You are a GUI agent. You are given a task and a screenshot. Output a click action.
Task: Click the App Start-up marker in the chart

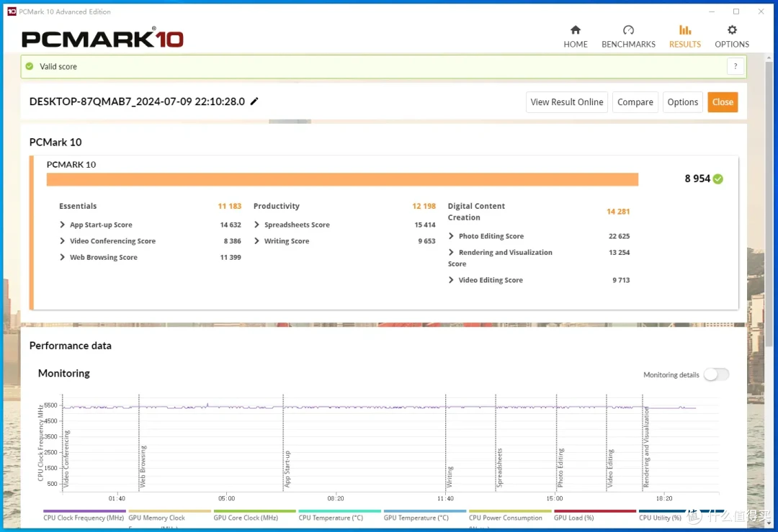[x=287, y=469]
